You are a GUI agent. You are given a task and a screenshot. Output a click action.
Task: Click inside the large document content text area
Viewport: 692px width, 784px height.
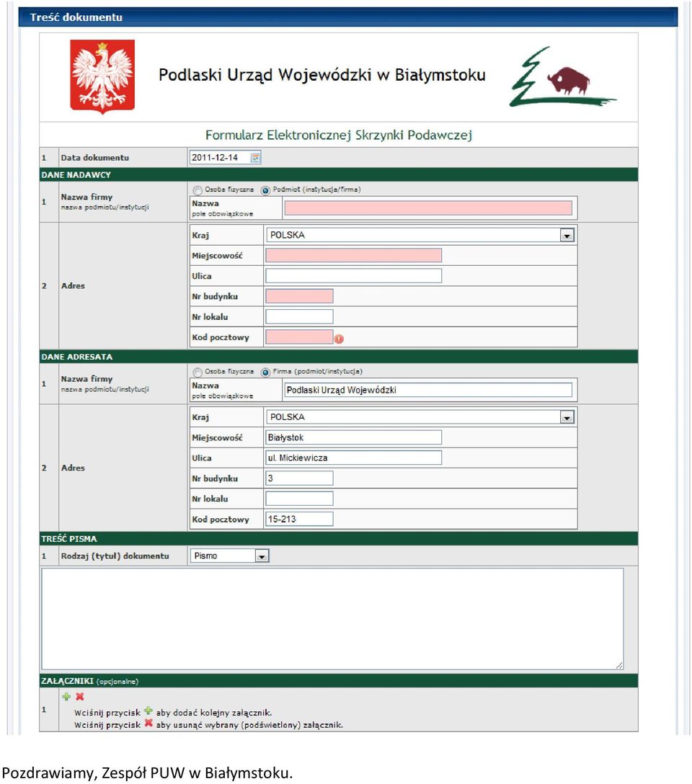[x=332, y=619]
